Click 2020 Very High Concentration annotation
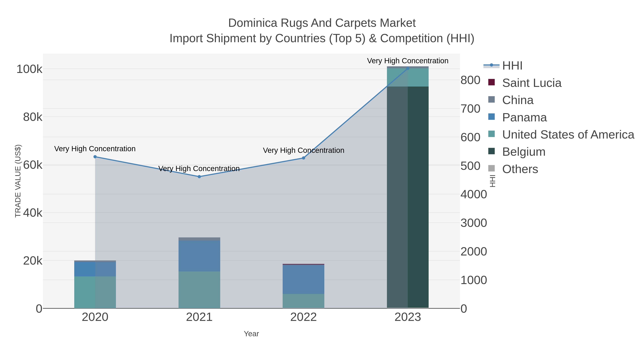 95,149
